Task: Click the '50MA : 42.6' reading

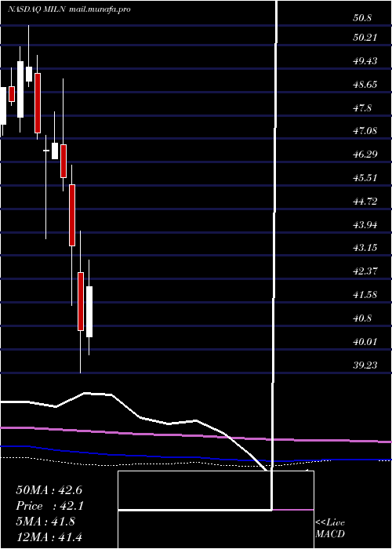Action: click(49, 490)
